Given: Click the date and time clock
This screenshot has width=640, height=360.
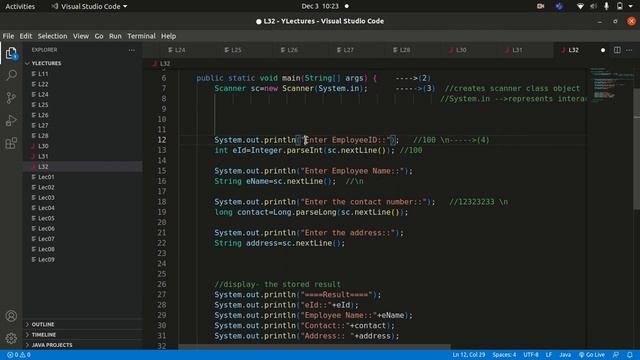Looking at the screenshot, I should coord(320,6).
